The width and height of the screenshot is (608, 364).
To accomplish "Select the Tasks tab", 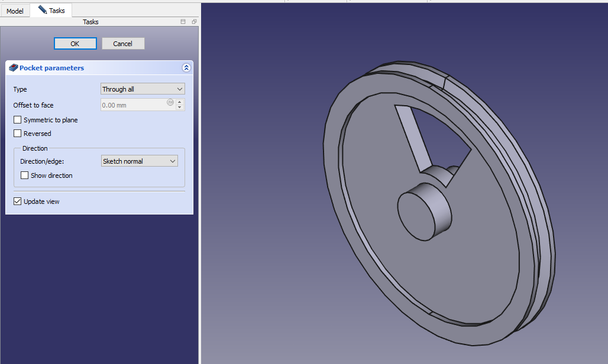I will (x=51, y=11).
